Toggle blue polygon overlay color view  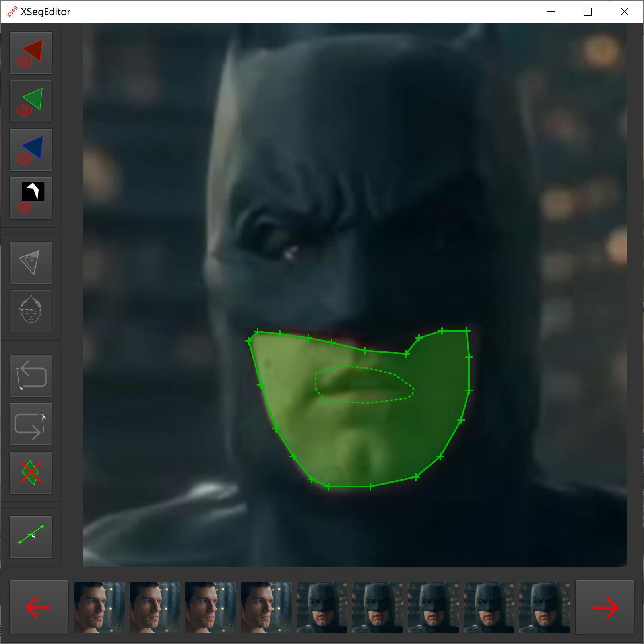click(31, 150)
